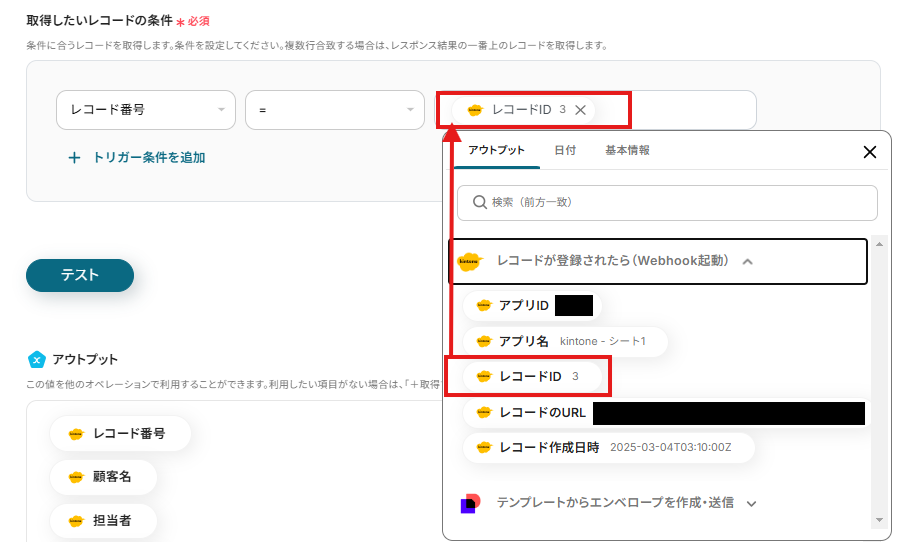Screen dimensions: 910x542
Task: Click the kintone icon in the 担当者 chip
Action: (76, 521)
